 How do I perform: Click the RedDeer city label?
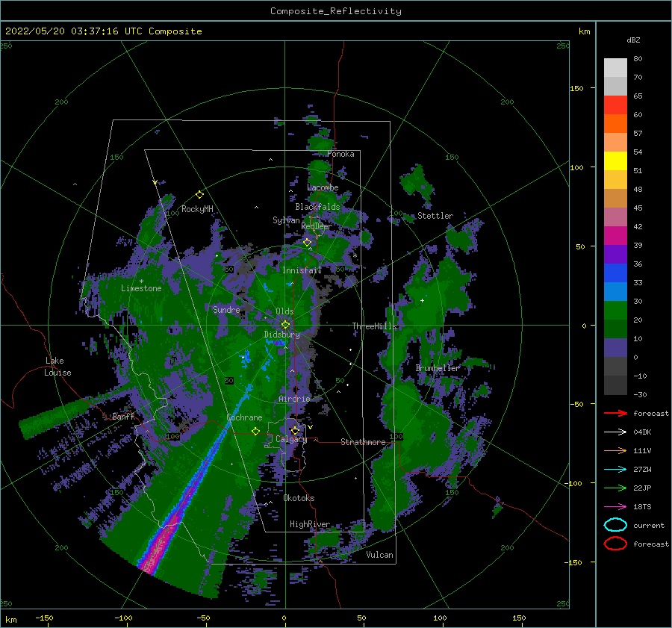point(317,226)
